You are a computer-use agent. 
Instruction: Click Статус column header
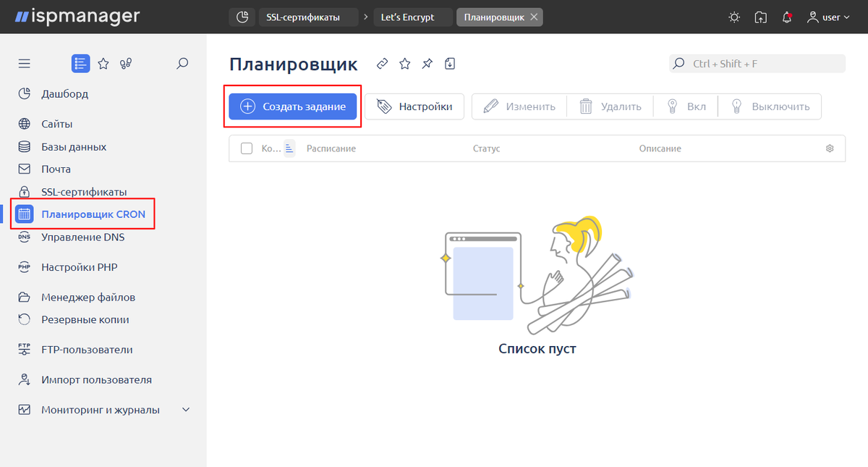487,148
